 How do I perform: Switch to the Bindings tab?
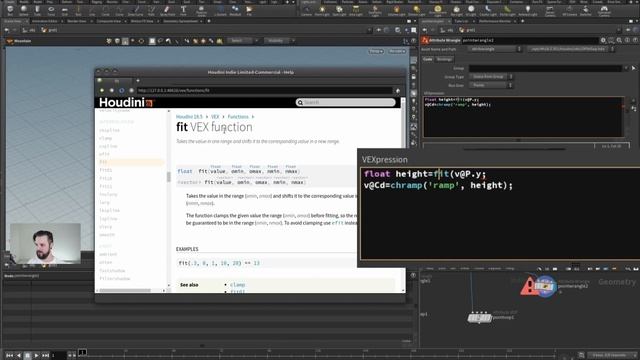[444, 59]
